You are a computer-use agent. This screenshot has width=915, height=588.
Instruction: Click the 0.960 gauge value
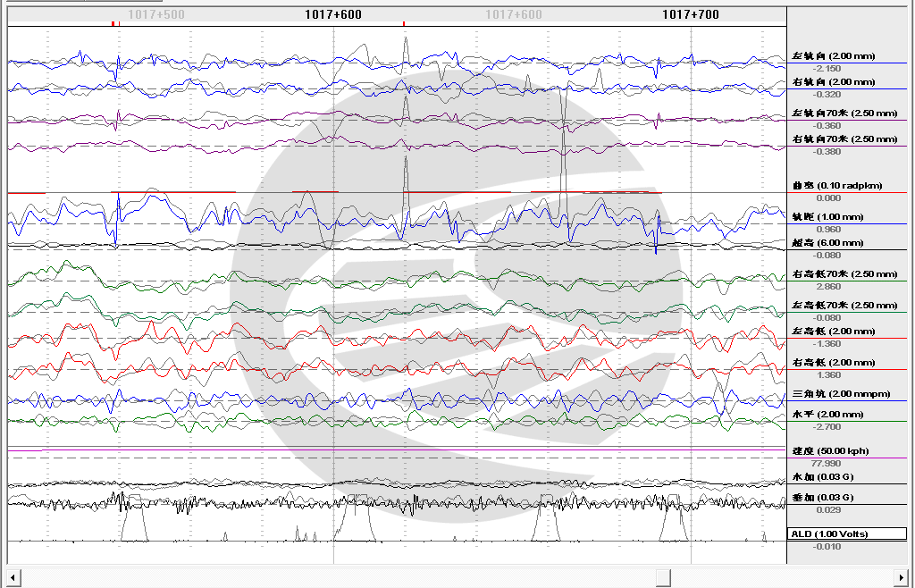[x=828, y=230]
